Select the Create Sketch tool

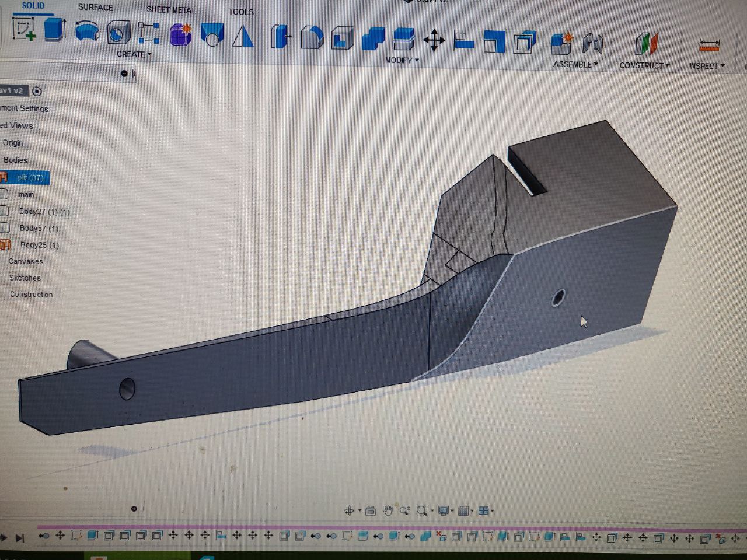point(24,29)
